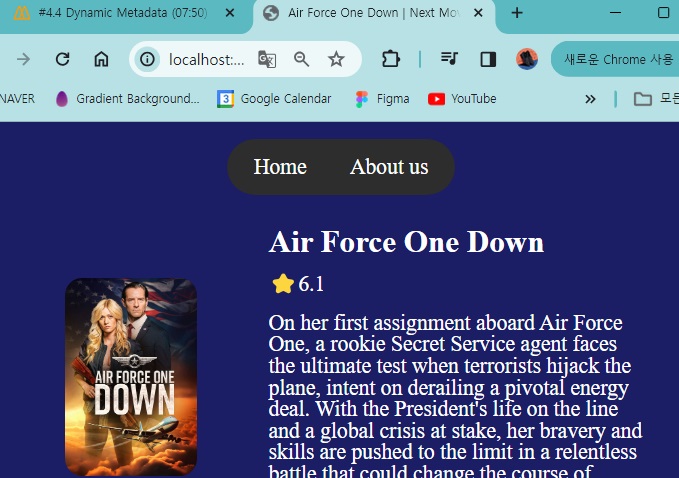Open the all bookmarks folder

656,99
